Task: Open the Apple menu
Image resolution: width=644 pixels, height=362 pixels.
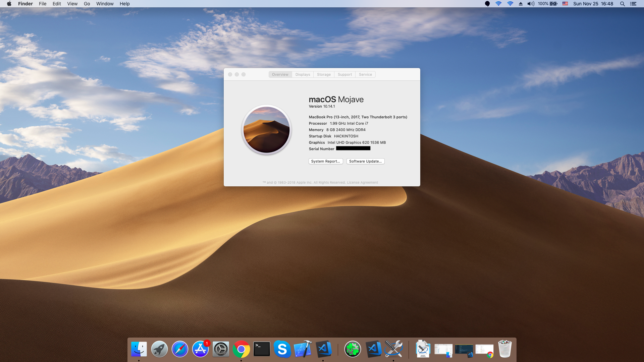Action: tap(9, 4)
